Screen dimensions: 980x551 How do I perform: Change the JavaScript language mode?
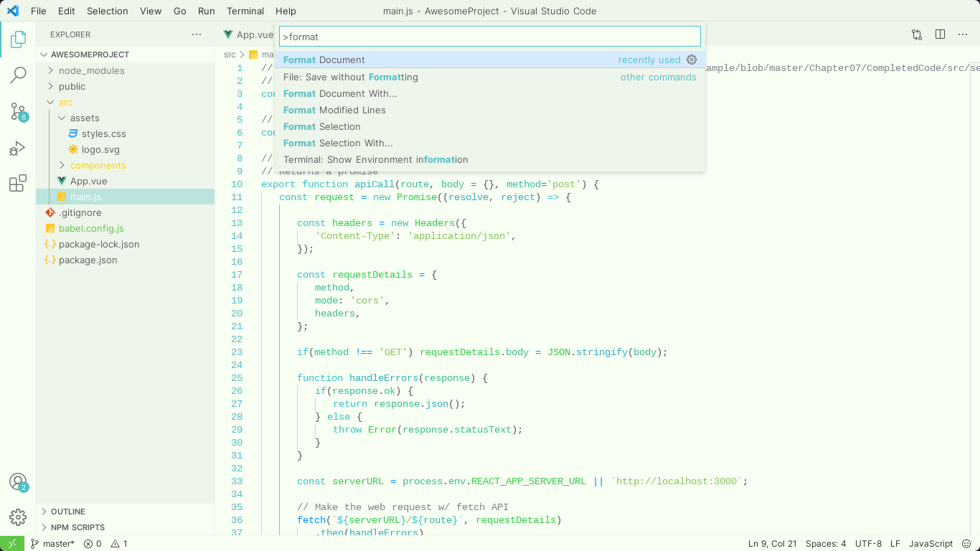[930, 543]
